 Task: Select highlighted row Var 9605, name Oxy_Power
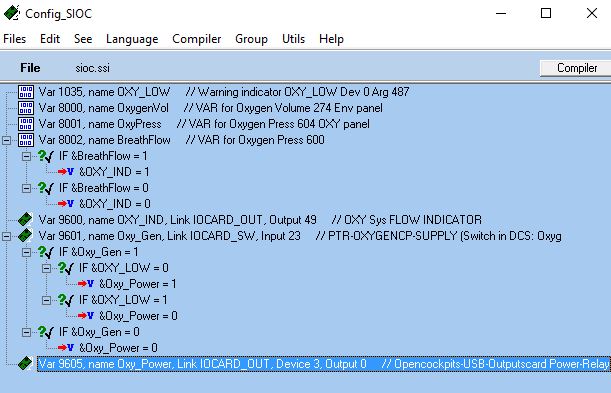323,364
